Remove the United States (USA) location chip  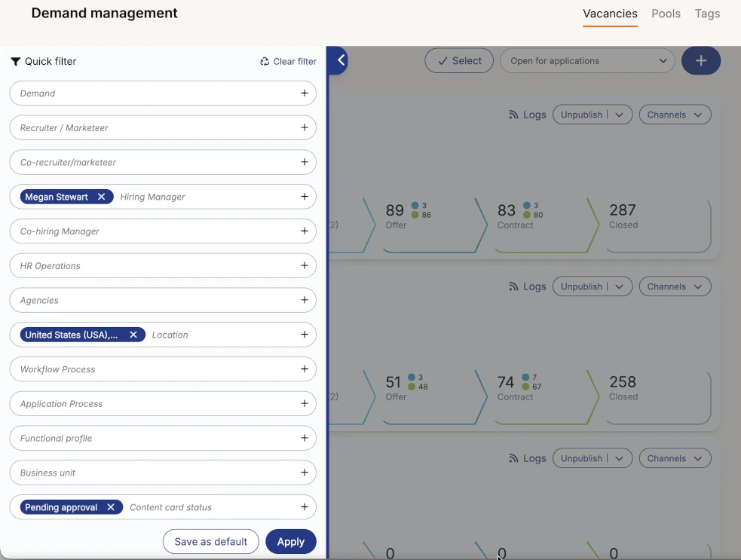pyautogui.click(x=133, y=335)
